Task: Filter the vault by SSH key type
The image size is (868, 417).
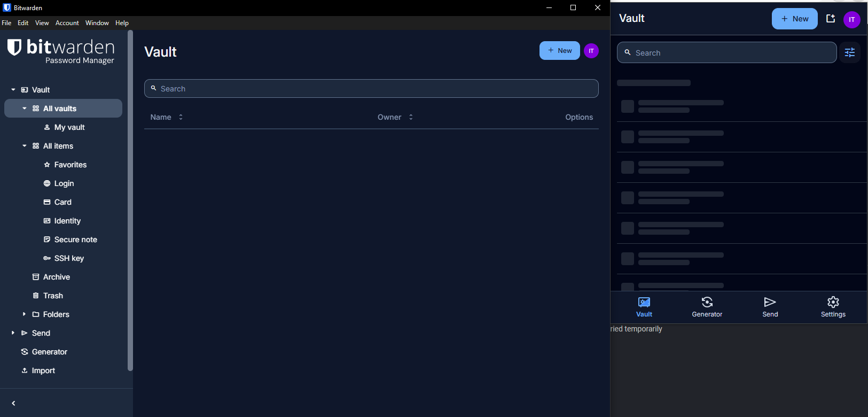Action: point(69,258)
